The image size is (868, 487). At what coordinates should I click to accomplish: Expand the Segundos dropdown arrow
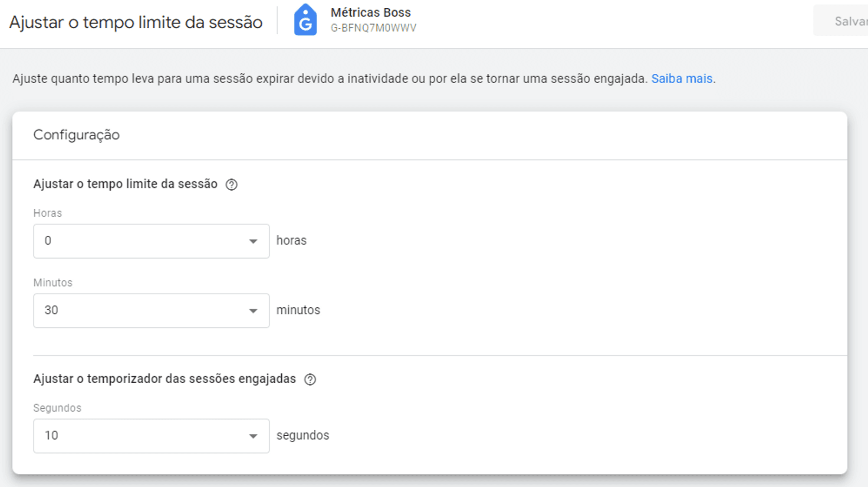pyautogui.click(x=253, y=436)
